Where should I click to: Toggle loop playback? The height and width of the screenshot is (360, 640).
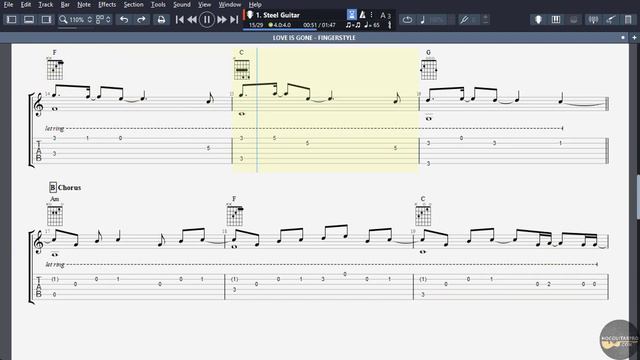tap(407, 20)
